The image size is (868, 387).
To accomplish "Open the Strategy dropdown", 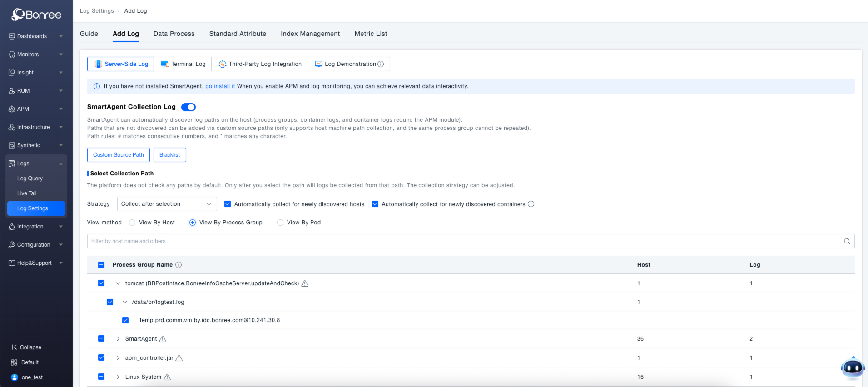I will click(167, 204).
